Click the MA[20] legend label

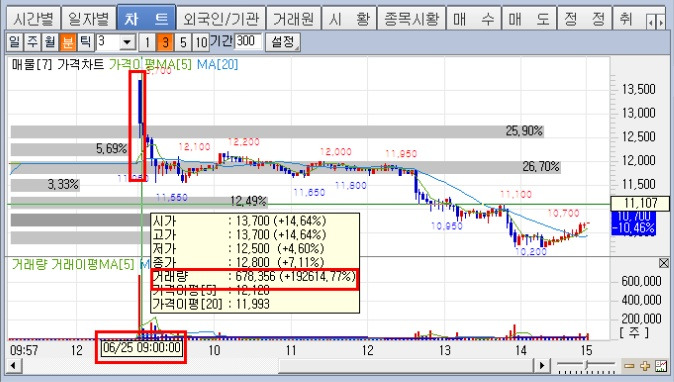click(x=217, y=64)
